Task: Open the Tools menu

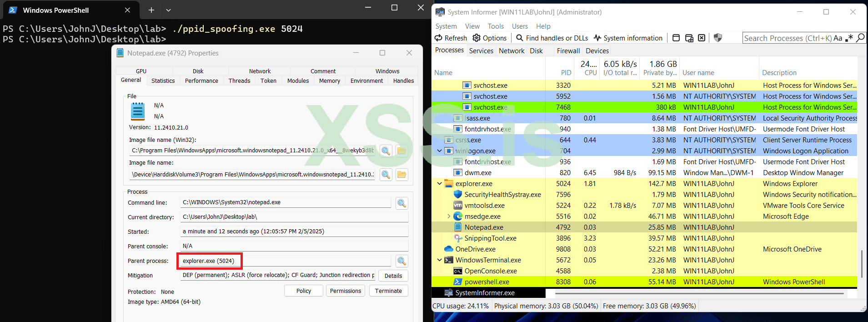Action: tap(496, 26)
